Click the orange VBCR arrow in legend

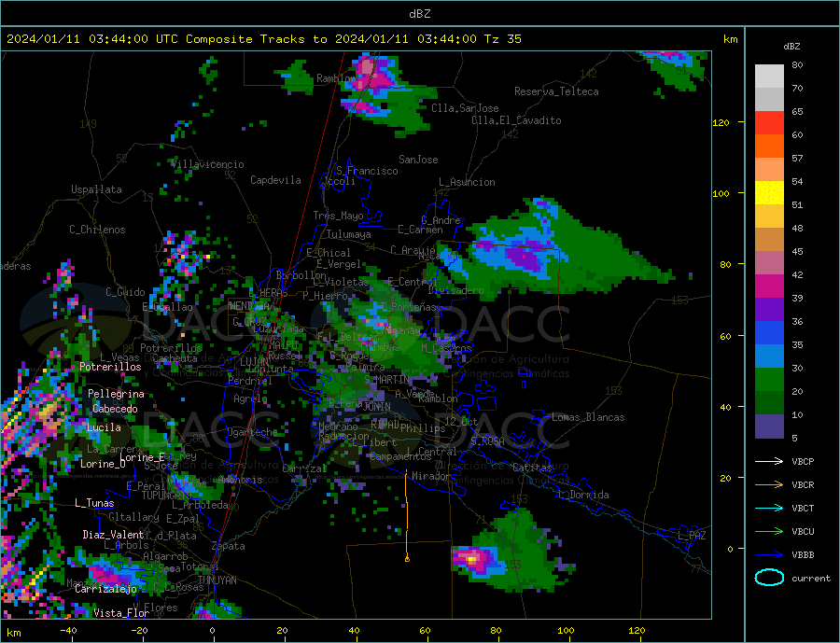pos(769,485)
